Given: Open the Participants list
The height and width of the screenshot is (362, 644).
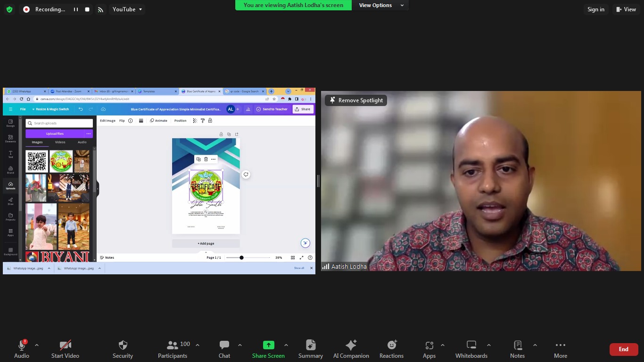Looking at the screenshot, I should point(173,349).
